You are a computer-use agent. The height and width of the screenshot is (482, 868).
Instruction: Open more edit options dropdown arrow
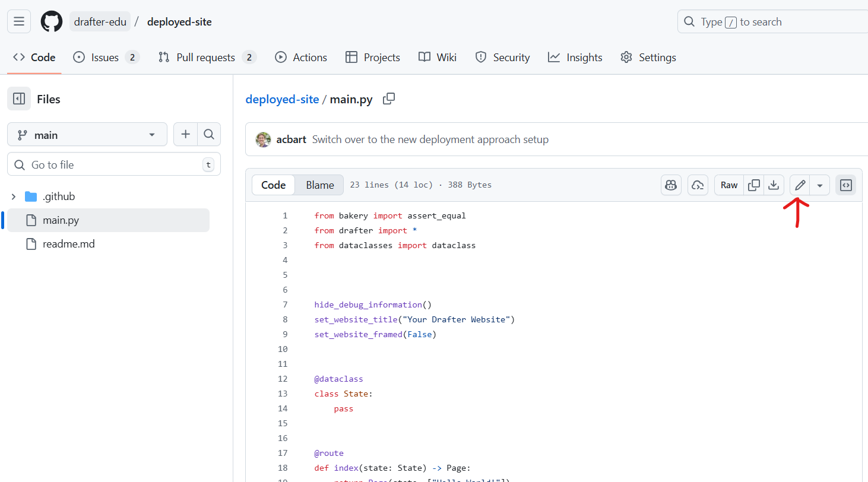(x=820, y=185)
